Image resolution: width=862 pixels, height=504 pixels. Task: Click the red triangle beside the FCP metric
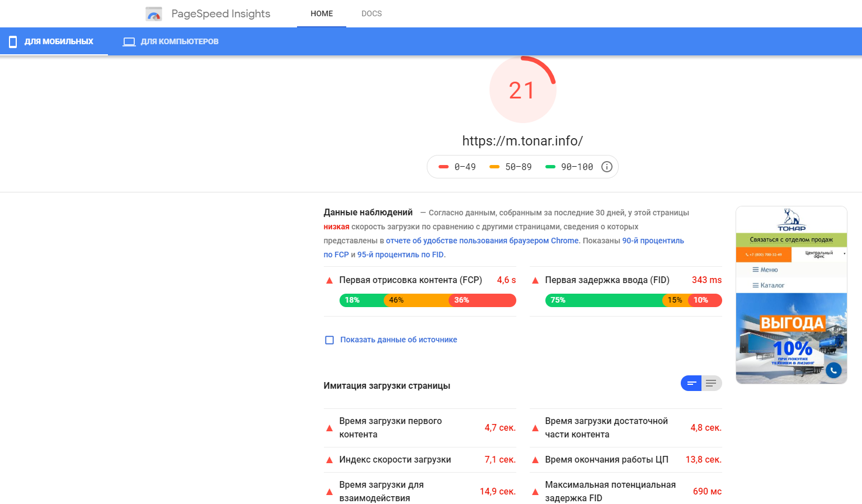point(329,280)
